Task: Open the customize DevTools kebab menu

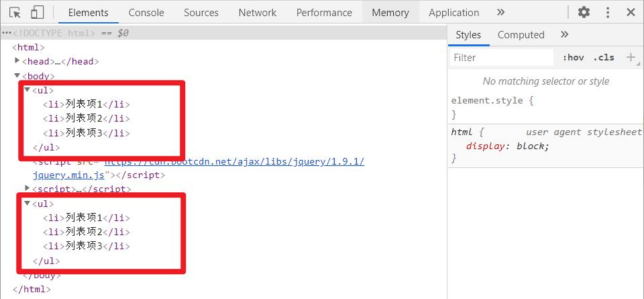Action: tap(608, 12)
